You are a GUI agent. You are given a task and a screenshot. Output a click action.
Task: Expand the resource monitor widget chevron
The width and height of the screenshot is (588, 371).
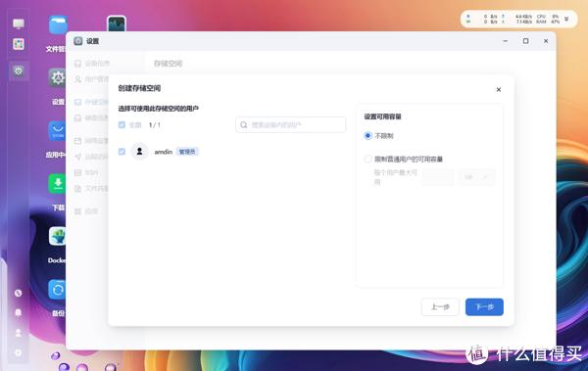point(566,19)
